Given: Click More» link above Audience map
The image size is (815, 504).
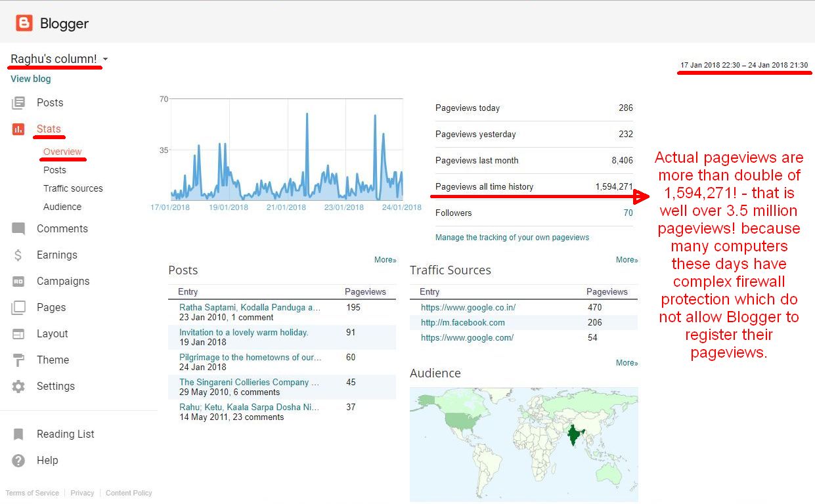Looking at the screenshot, I should click(627, 363).
